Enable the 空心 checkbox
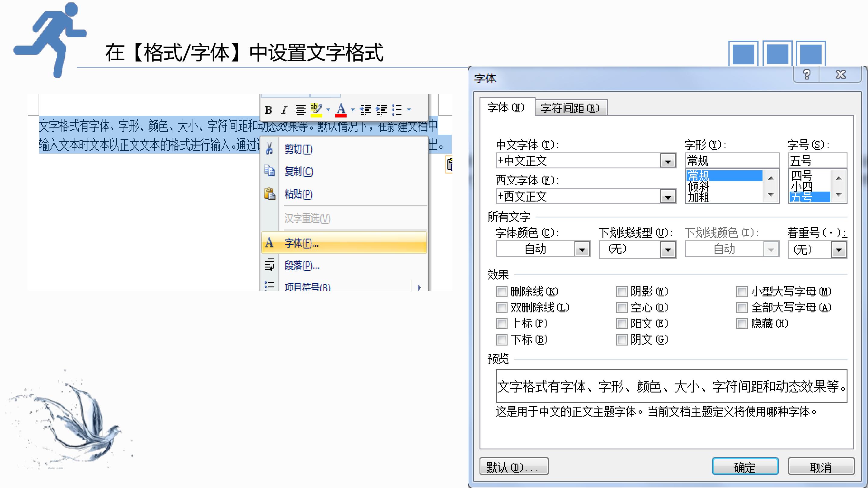This screenshot has height=488, width=868. (622, 308)
